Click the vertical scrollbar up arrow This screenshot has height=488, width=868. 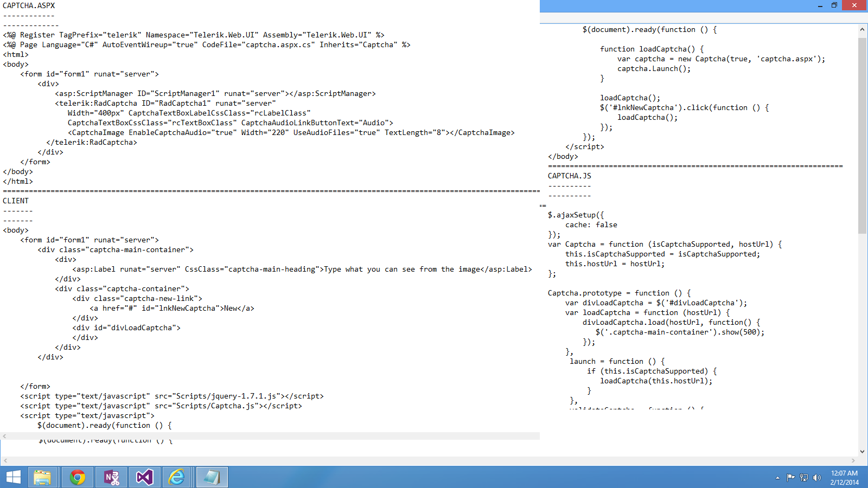point(862,29)
